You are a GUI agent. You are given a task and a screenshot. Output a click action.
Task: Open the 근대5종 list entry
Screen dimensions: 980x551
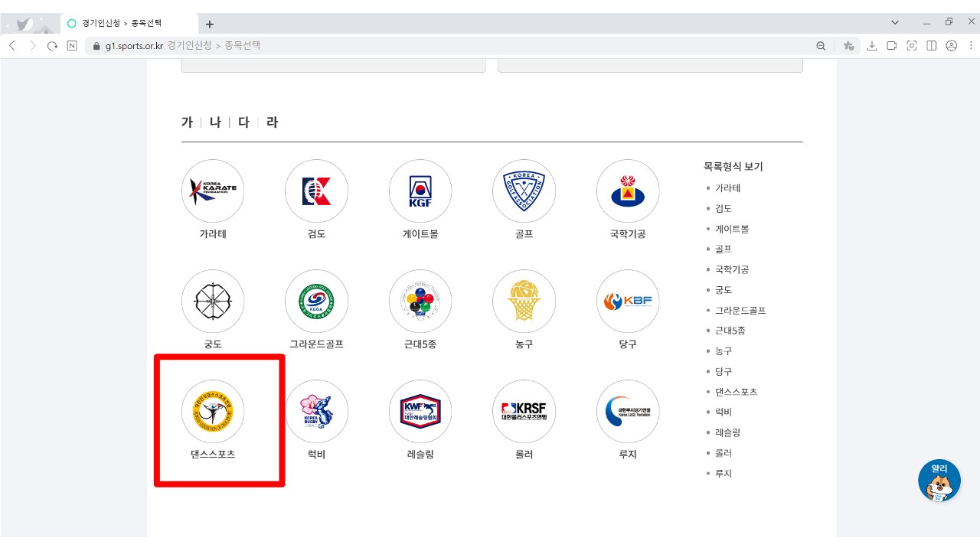[x=730, y=331]
